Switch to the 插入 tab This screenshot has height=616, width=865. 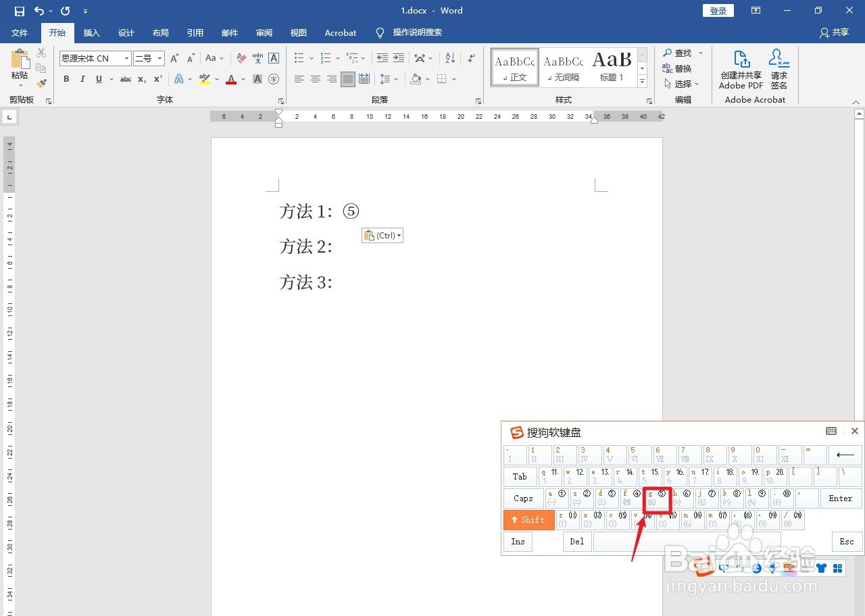coord(91,32)
